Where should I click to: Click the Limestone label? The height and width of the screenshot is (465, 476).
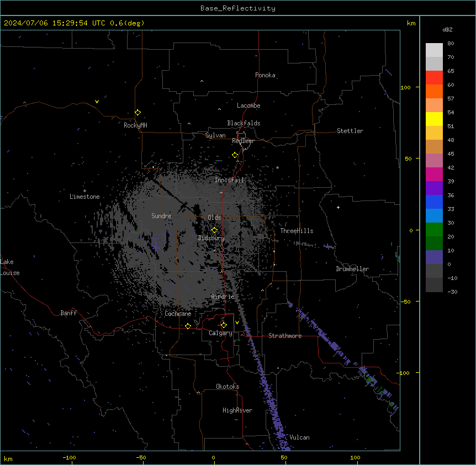pyautogui.click(x=84, y=197)
